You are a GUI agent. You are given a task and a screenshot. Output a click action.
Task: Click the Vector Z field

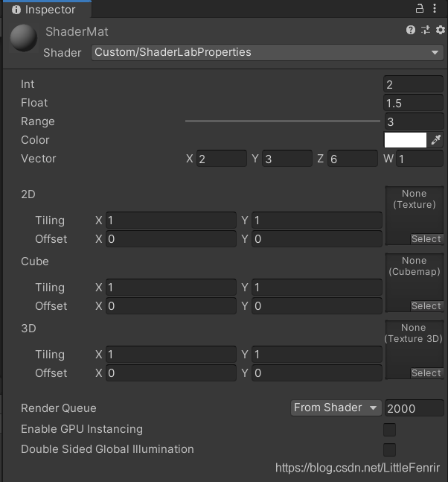click(353, 159)
